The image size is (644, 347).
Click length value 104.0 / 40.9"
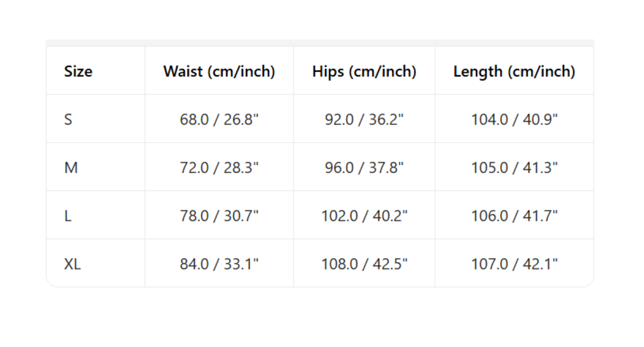click(514, 120)
